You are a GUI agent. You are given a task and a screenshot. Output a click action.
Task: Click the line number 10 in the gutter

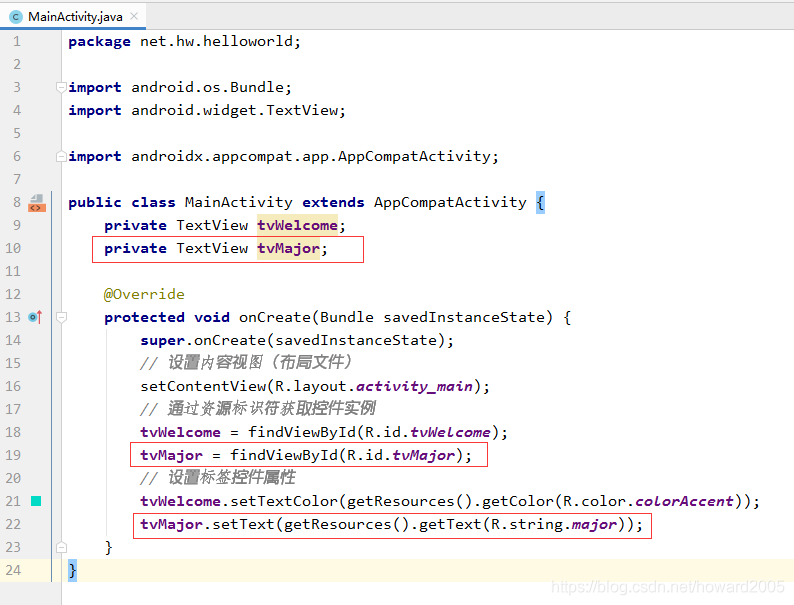[13, 248]
